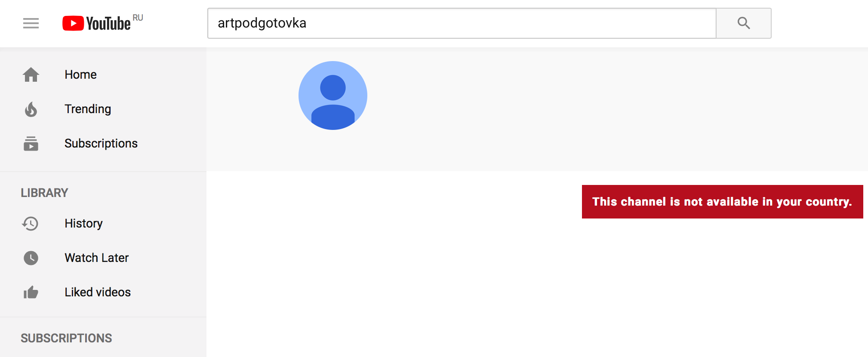The width and height of the screenshot is (868, 357).
Task: Click the LIBRARY section heading
Action: click(45, 193)
